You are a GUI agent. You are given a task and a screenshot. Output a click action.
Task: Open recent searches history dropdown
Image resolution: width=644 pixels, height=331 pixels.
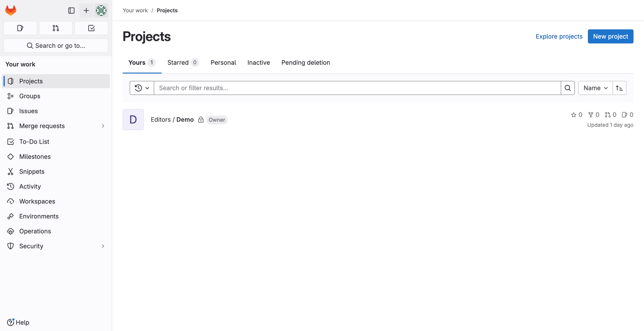point(142,88)
